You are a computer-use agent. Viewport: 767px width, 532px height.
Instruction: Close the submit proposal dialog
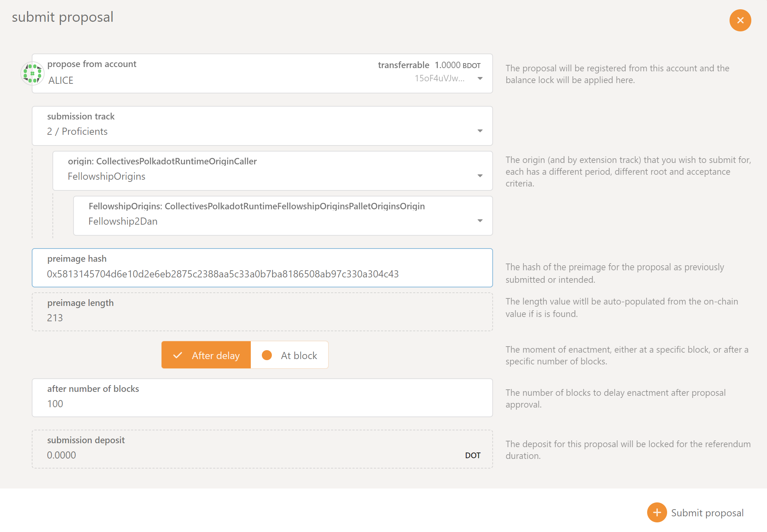740,20
